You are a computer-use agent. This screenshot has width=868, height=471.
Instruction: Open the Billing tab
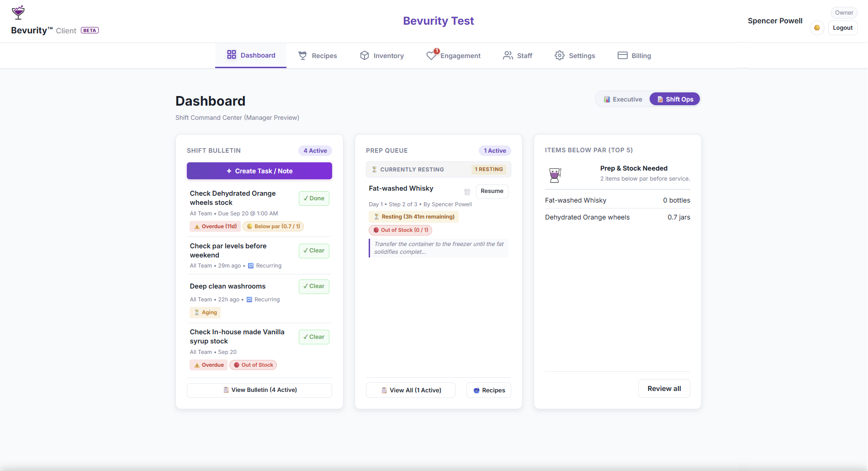(x=634, y=56)
